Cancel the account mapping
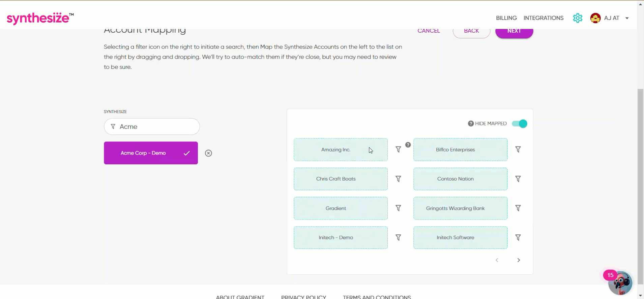The width and height of the screenshot is (644, 299). (x=429, y=31)
